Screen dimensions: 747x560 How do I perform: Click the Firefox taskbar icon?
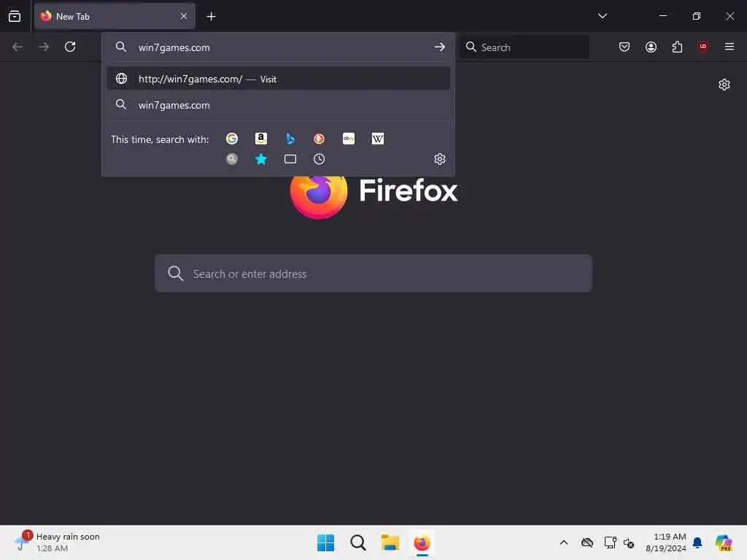(x=422, y=542)
